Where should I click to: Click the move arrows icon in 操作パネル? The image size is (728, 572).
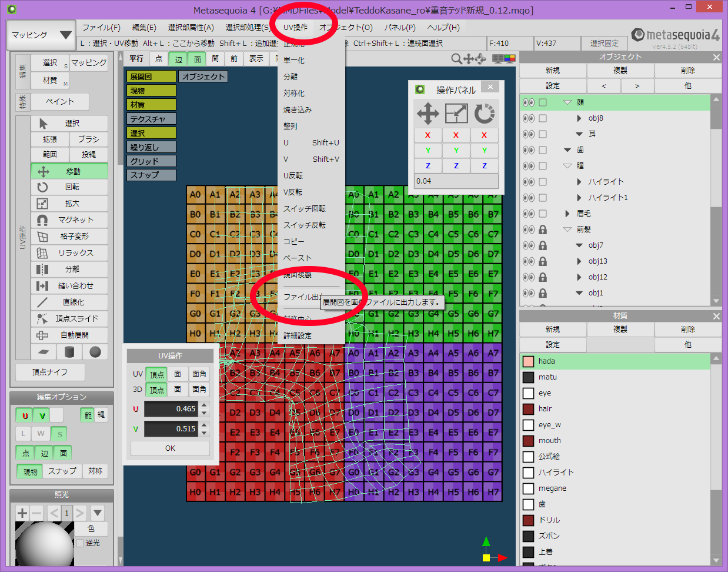(x=428, y=113)
